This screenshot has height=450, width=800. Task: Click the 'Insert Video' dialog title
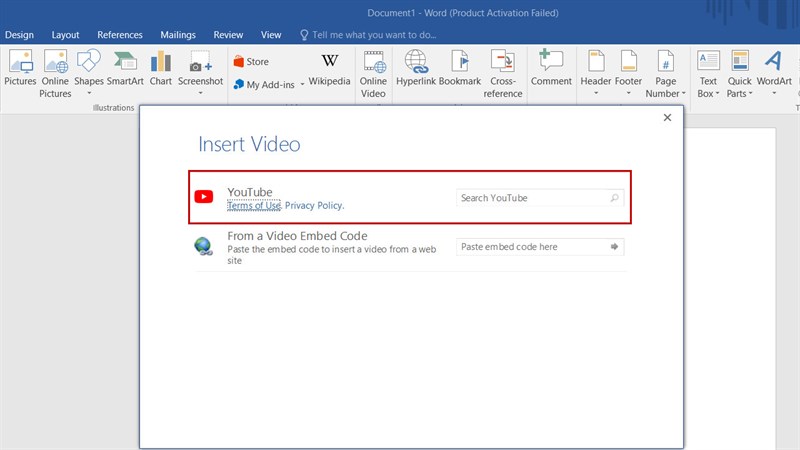click(x=249, y=144)
